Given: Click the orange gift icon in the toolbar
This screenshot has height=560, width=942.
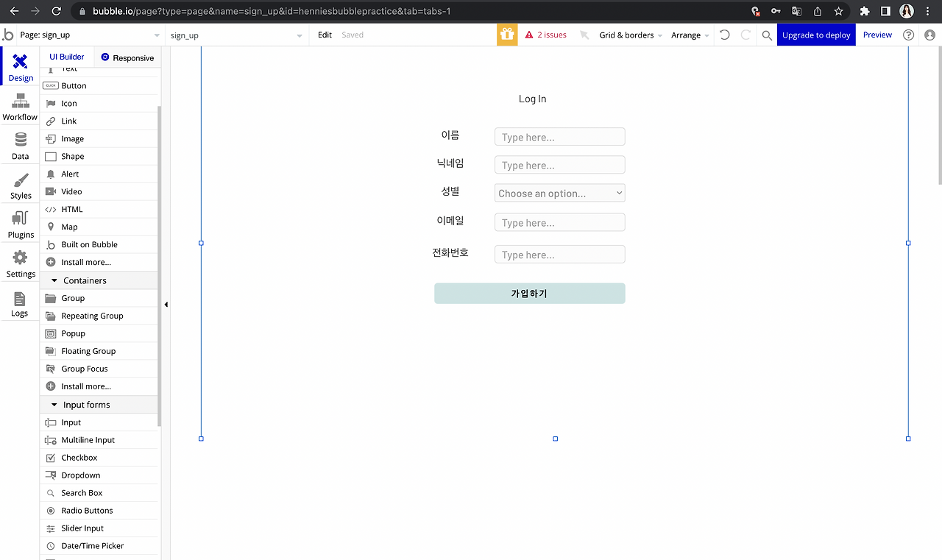Looking at the screenshot, I should (506, 35).
